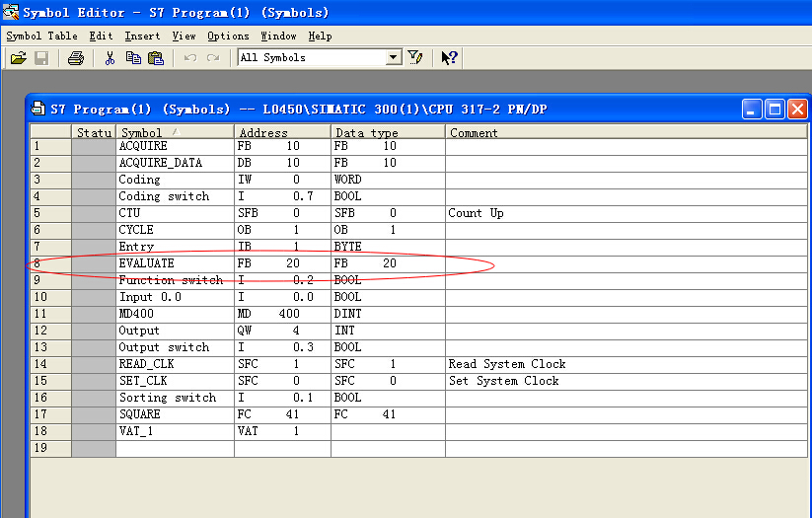Click the Redo arrow icon

coord(213,57)
